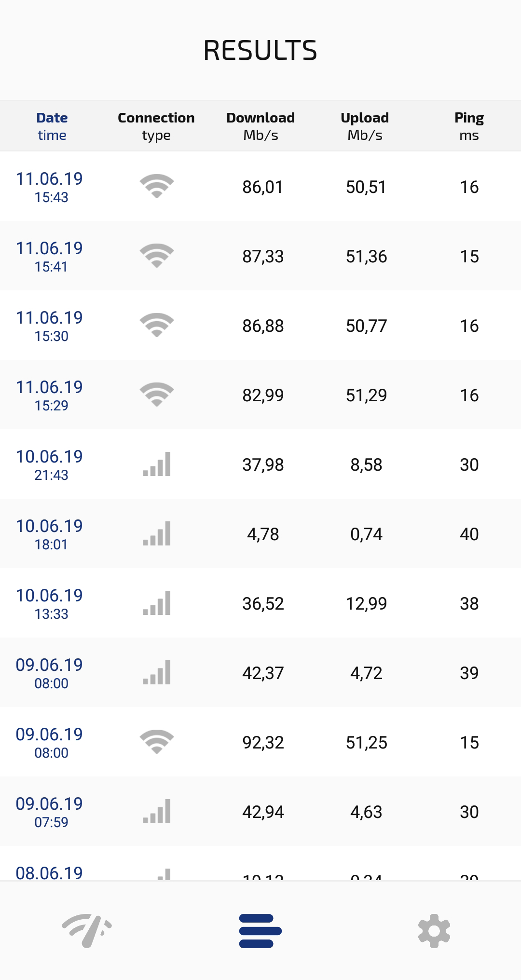This screenshot has width=521, height=980.
Task: Tap the 12,99 upload speed value
Action: (366, 604)
